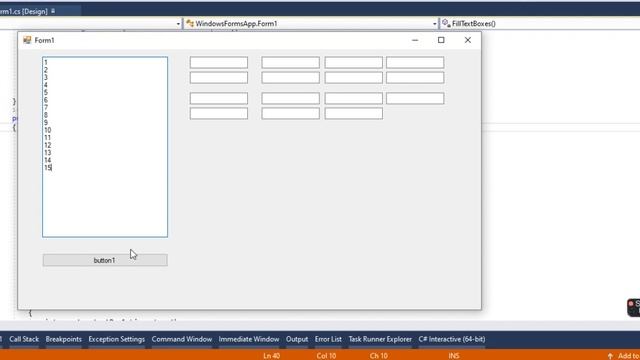The width and height of the screenshot is (640, 360).
Task: Click the third-row third textbox in the grid
Action: pyautogui.click(x=354, y=98)
